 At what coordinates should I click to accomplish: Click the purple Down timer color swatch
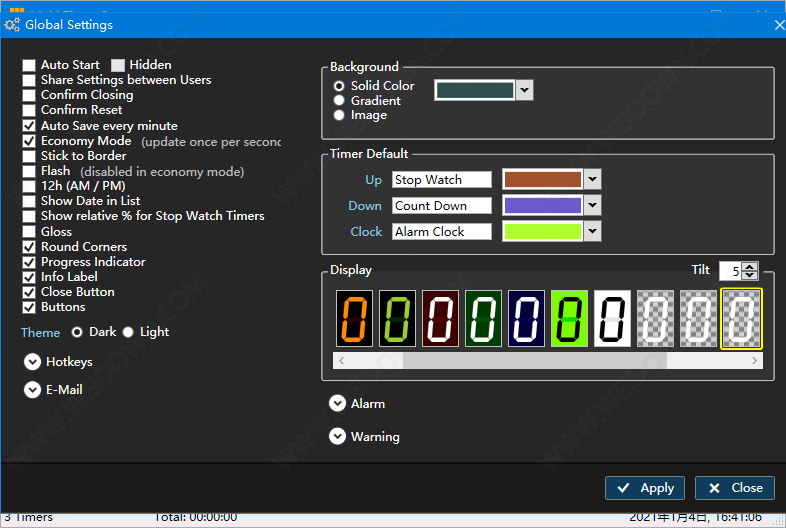click(543, 205)
